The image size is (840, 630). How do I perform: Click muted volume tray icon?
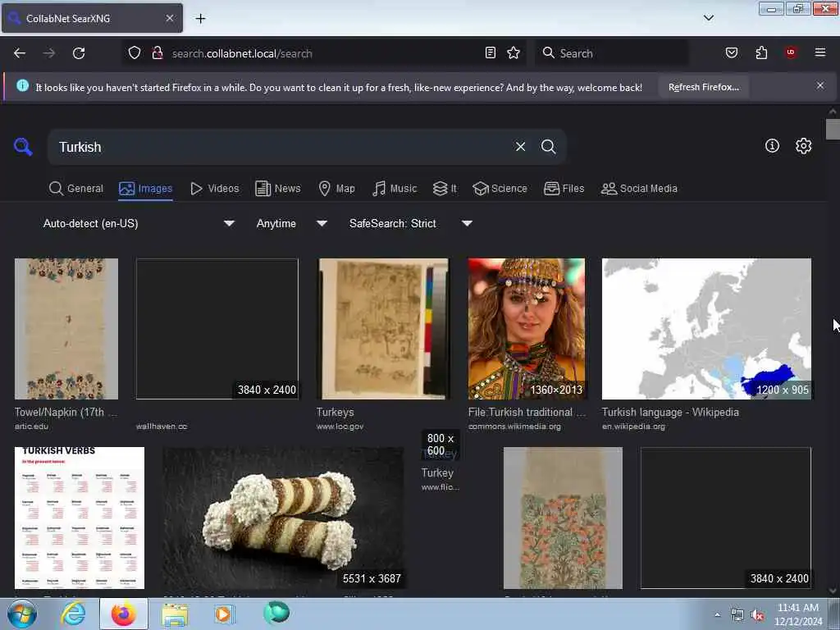pos(757,615)
